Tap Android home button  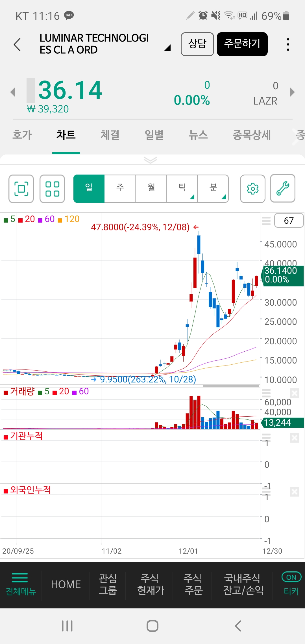point(152,626)
